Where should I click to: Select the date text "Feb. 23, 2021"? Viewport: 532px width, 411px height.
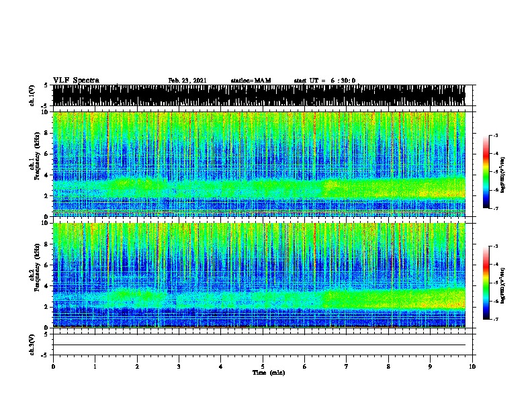coord(187,81)
